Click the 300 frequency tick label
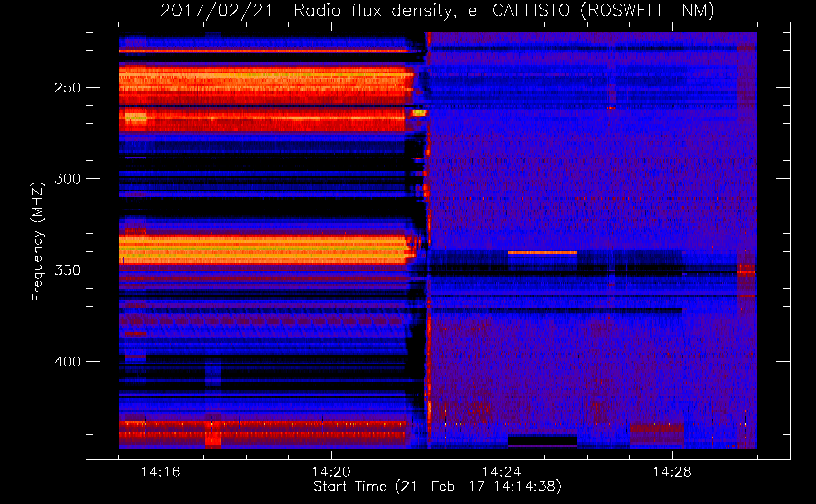Viewport: 816px width, 504px height. [68, 179]
